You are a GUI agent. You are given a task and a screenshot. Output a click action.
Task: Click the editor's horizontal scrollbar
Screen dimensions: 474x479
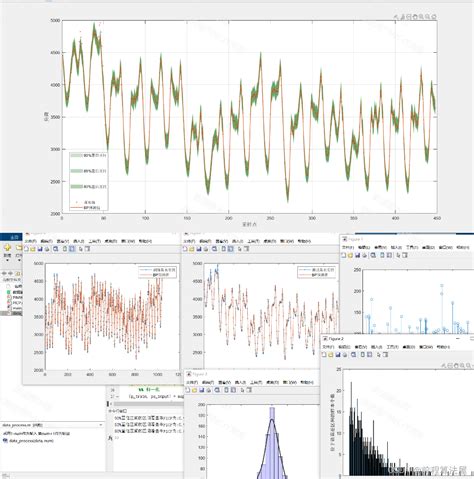[x=147, y=404]
